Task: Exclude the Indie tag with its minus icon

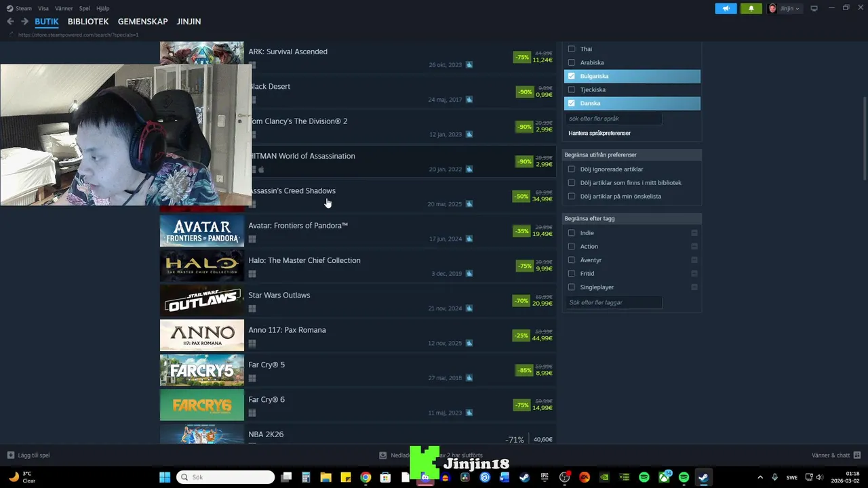Action: [x=694, y=233]
